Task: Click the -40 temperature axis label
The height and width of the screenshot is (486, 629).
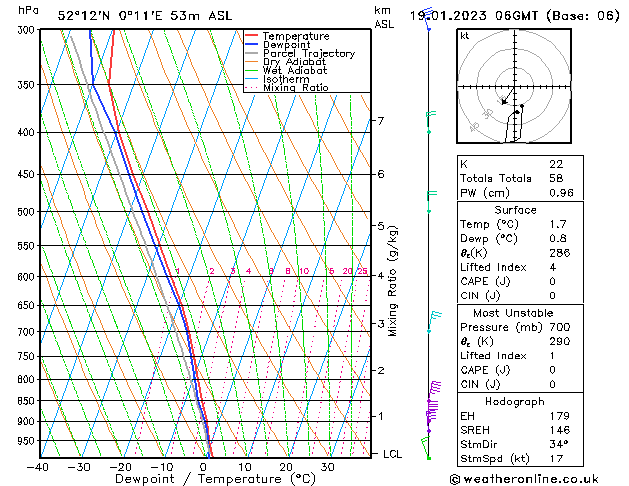Action: click(x=37, y=467)
